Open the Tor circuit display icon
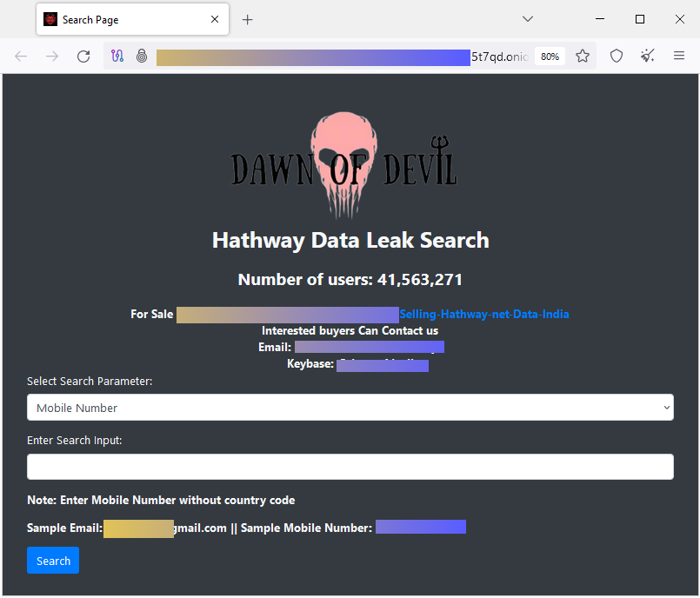 pyautogui.click(x=117, y=56)
